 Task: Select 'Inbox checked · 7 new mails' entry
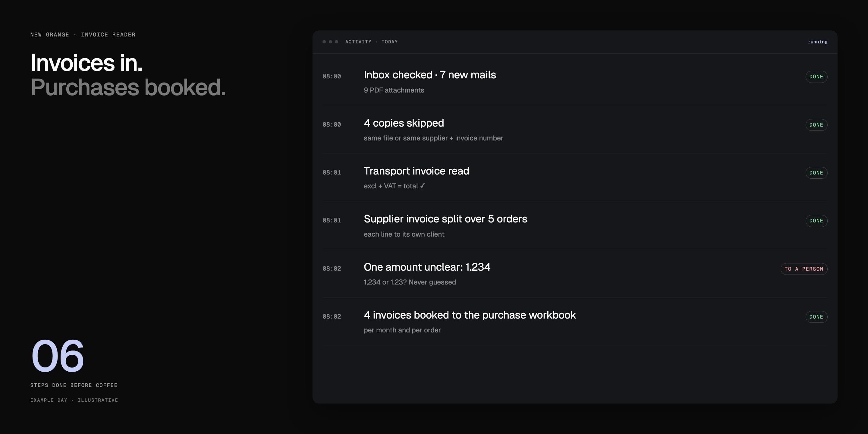pos(429,75)
